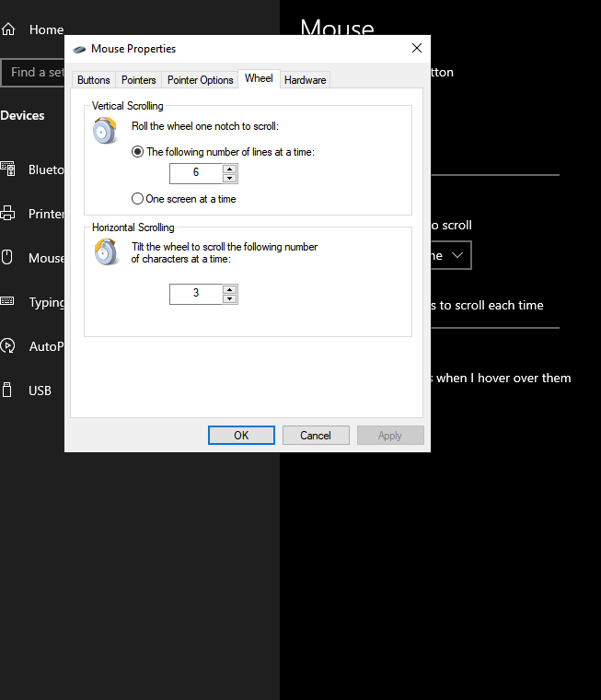
Task: Click 'Roll the wheel one notch to scroll:' text
Action: click(205, 126)
